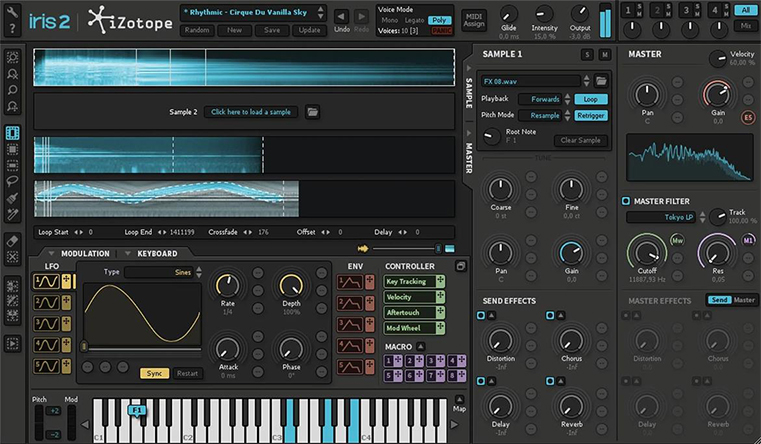Screen dimensions: 761x444
Task: Click the Undo arrow
Action: pyautogui.click(x=341, y=16)
